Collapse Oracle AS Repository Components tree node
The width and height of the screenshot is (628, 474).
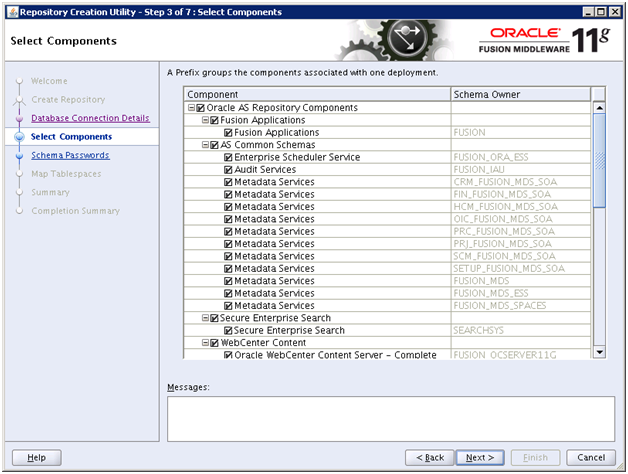pos(191,107)
